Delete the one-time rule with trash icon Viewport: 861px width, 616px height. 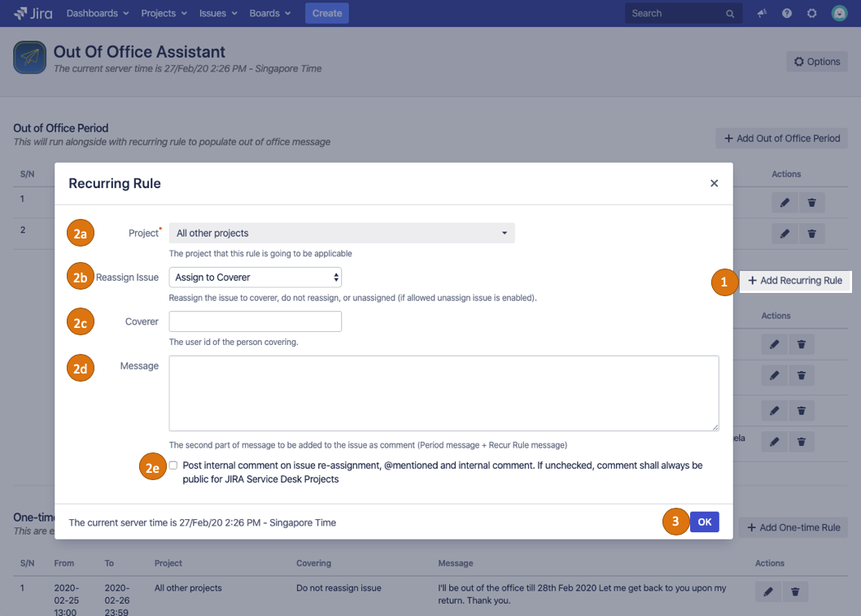(x=795, y=592)
